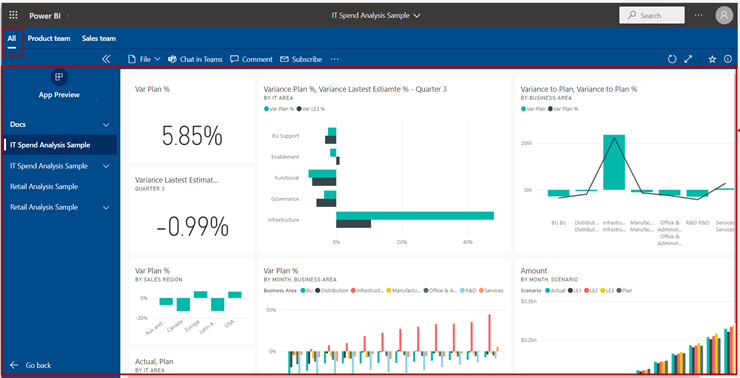Click the Infrastructure teal bar in Quarter 3 chart

(x=415, y=216)
